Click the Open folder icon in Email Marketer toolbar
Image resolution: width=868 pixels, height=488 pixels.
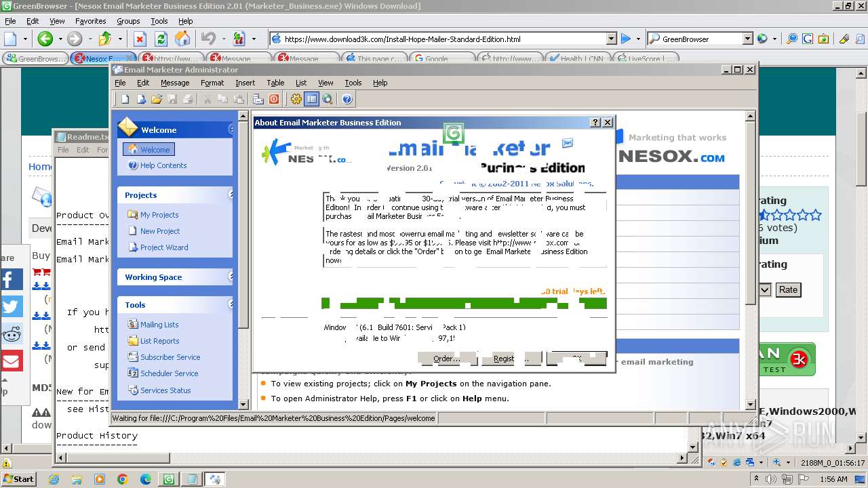click(157, 100)
